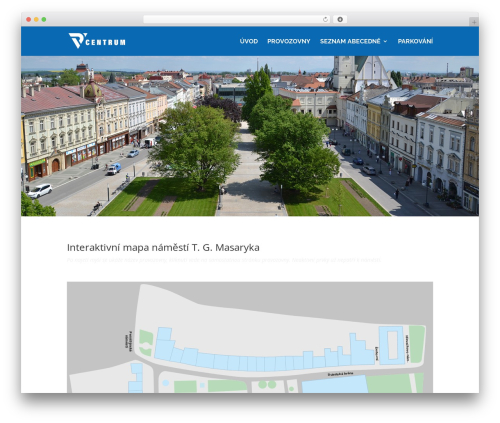Click the green park area on the map's right edge

tap(417, 344)
